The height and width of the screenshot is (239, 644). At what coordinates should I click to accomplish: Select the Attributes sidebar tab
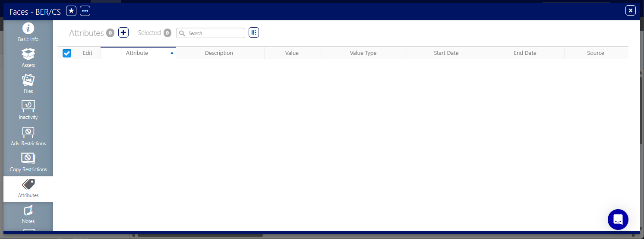pyautogui.click(x=28, y=189)
